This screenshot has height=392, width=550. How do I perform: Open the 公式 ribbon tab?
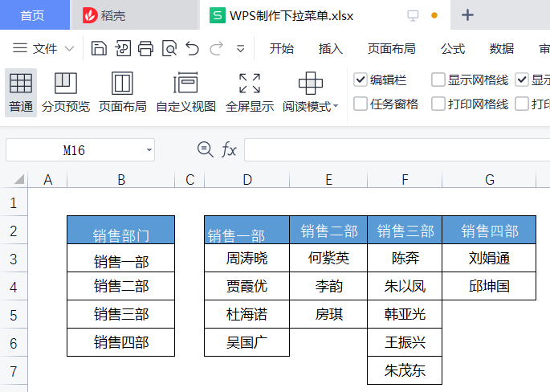453,48
